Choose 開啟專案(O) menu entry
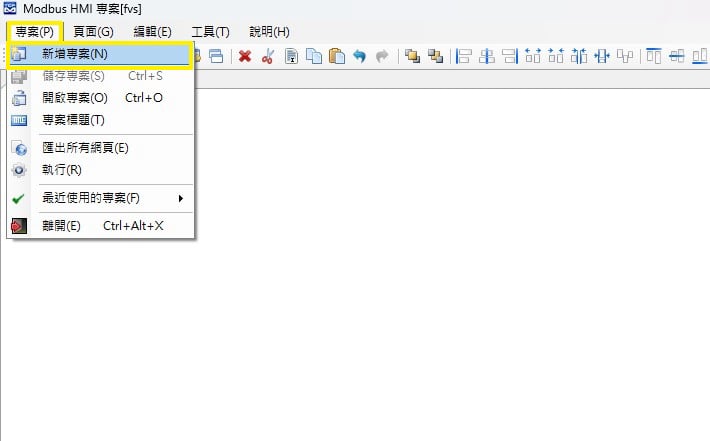The height and width of the screenshot is (441, 710). (75, 98)
